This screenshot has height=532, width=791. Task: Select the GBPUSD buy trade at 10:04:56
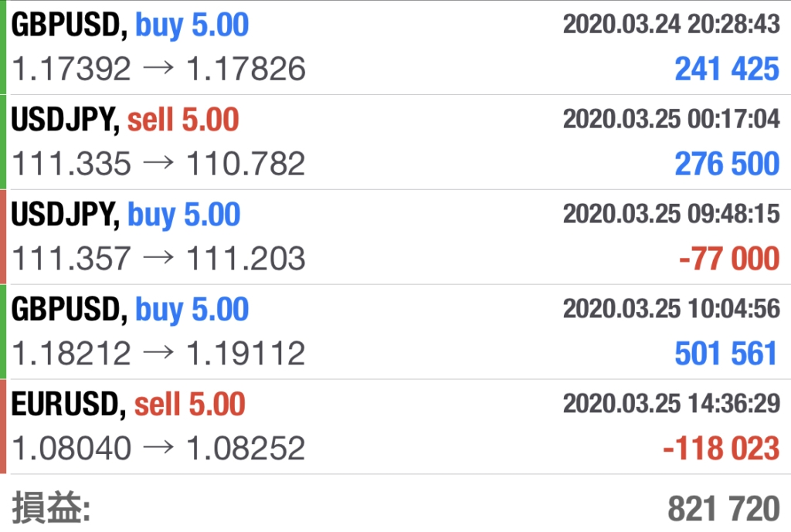(x=395, y=332)
